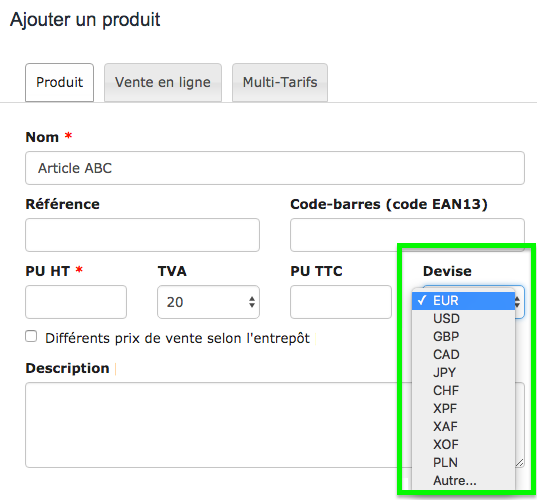Open the TVA dropdown showing 20
Viewport: 537px width, 500px height.
pyautogui.click(x=208, y=302)
